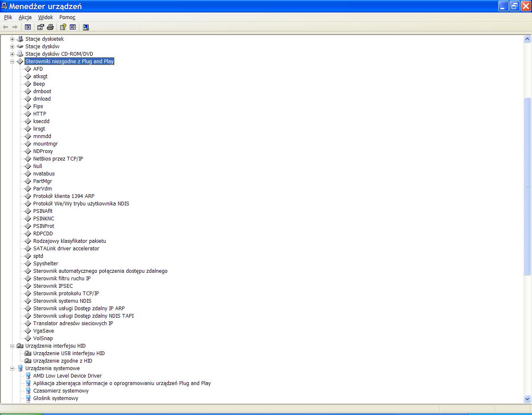532x415 pixels.
Task: Select the ksecdd entry
Action: click(41, 121)
